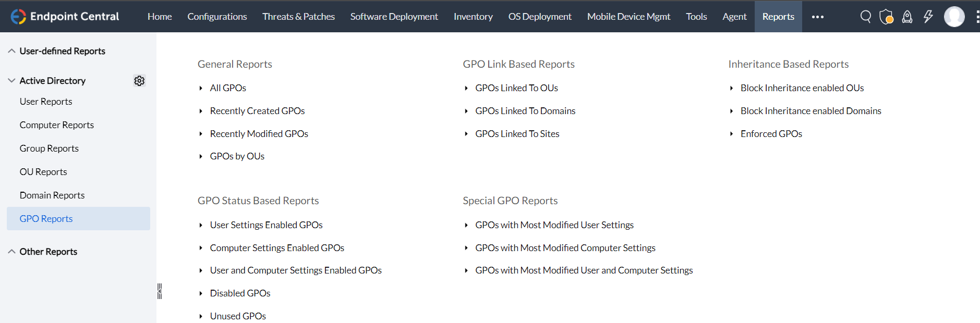Click the sidebar collapse handle
The image size is (980, 323).
[x=160, y=291]
